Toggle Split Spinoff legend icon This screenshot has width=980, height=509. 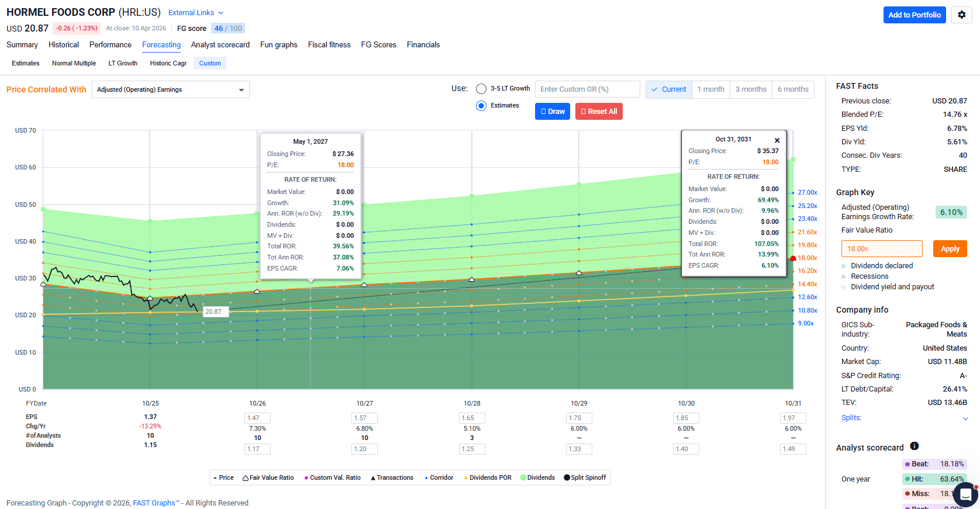coord(567,477)
